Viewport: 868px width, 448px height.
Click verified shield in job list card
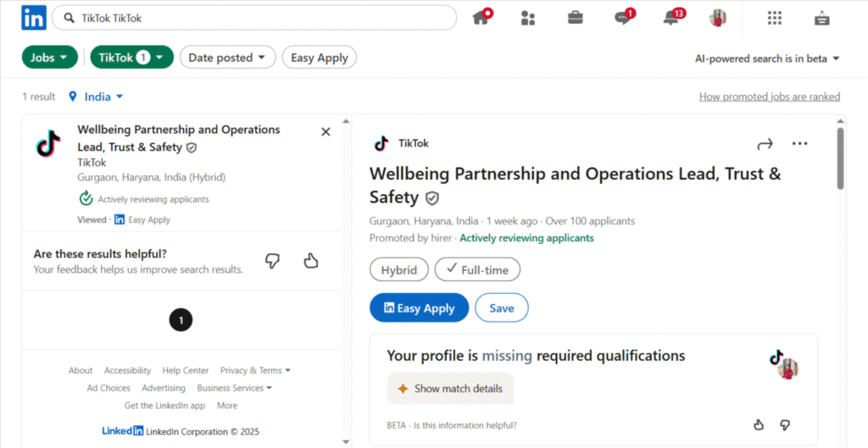[192, 147]
